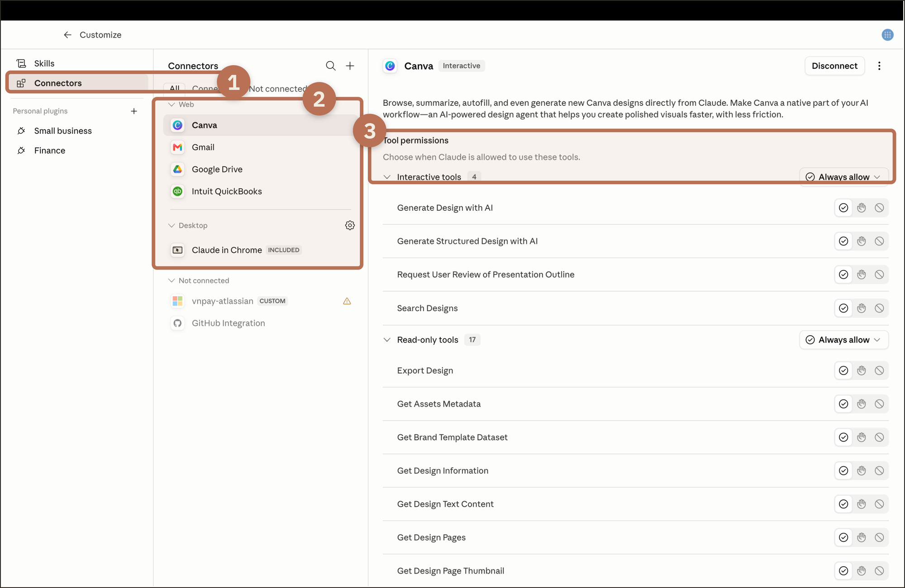Block Get Design Information tool
The height and width of the screenshot is (588, 905).
pyautogui.click(x=879, y=471)
